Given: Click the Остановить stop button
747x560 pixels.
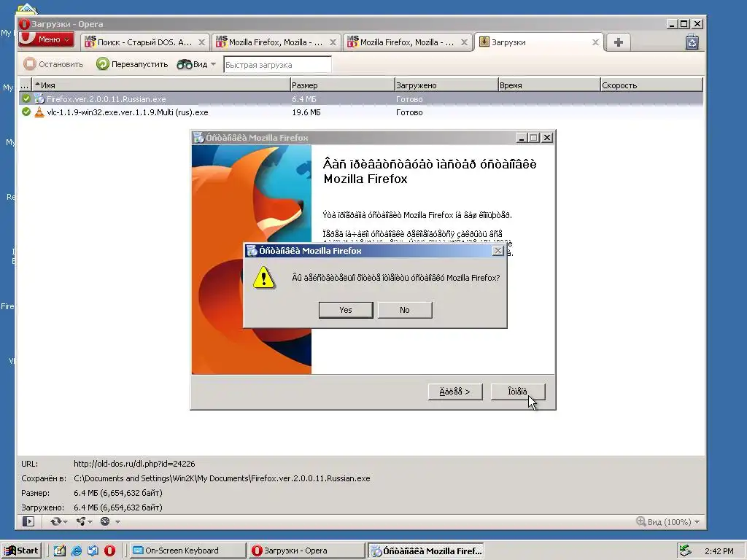Looking at the screenshot, I should pos(54,64).
